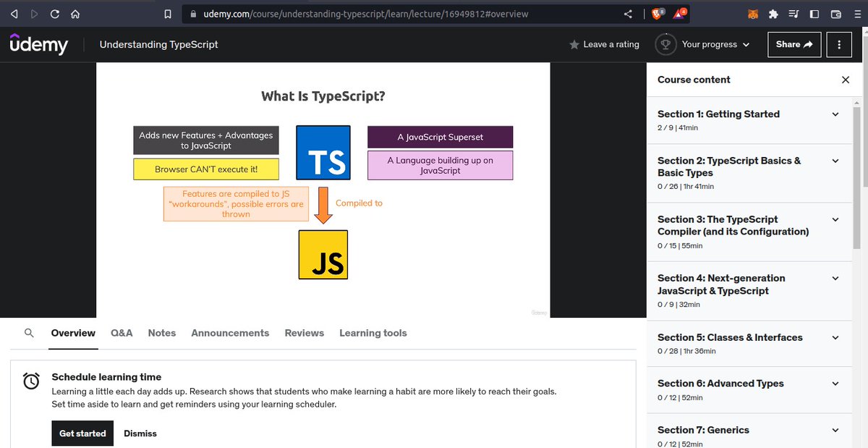Open the browser home page icon
Image resolution: width=868 pixels, height=448 pixels.
click(76, 14)
